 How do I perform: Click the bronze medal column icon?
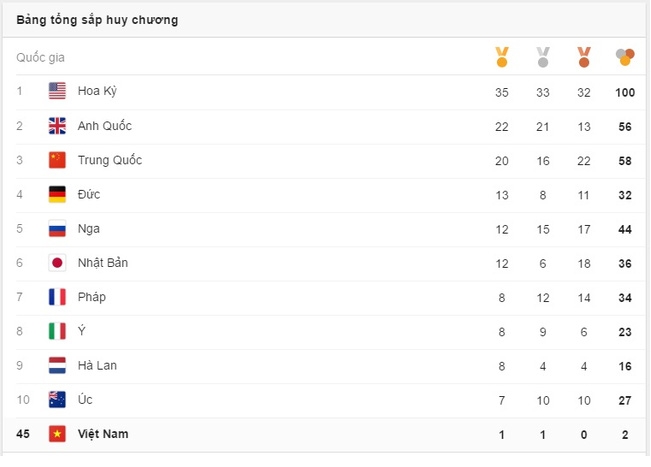coord(584,57)
